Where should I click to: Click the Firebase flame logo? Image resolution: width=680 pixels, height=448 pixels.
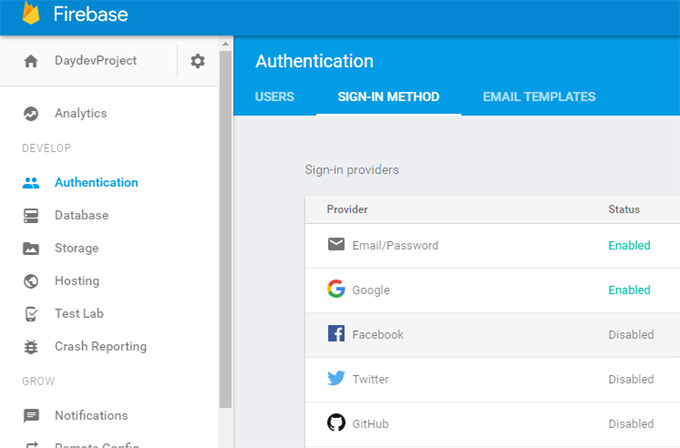coord(31,13)
